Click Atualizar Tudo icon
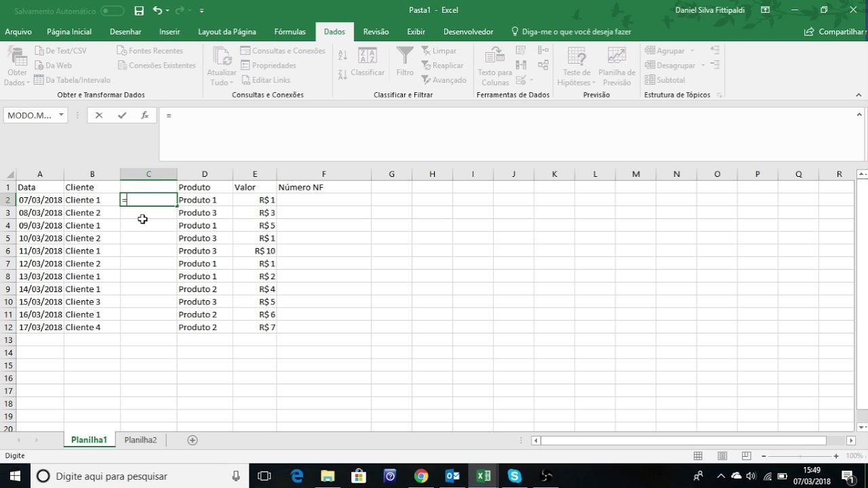Image resolution: width=868 pixels, height=488 pixels. (x=222, y=57)
